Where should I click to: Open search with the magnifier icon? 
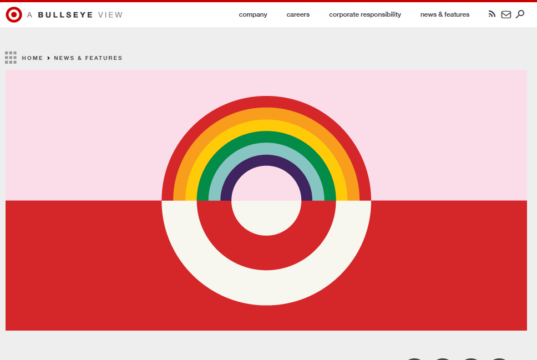point(520,14)
